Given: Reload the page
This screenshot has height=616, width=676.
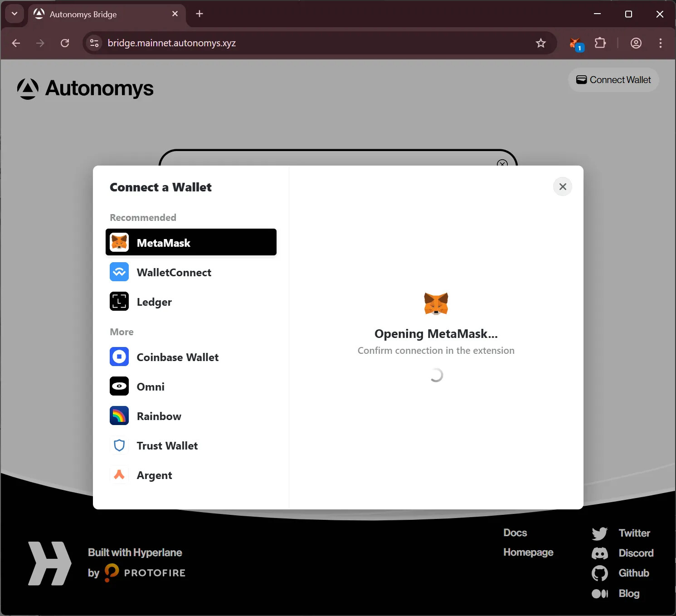Looking at the screenshot, I should (x=65, y=43).
